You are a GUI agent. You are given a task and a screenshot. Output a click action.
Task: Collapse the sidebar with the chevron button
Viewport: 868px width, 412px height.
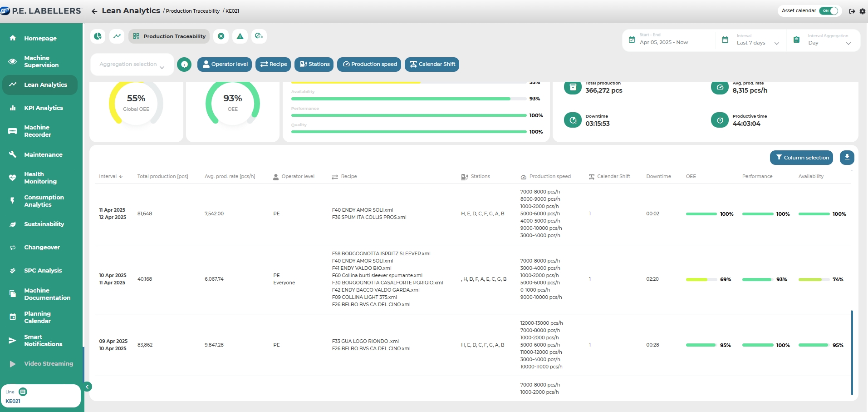87,387
